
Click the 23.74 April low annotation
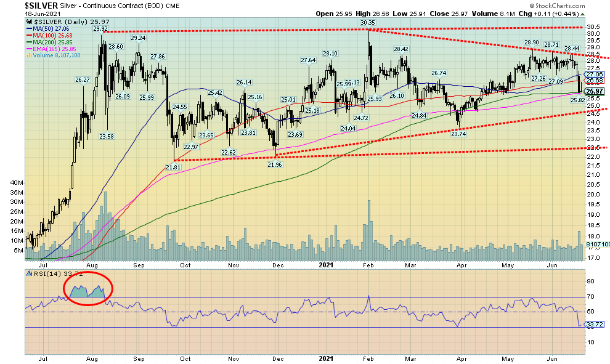pos(458,133)
